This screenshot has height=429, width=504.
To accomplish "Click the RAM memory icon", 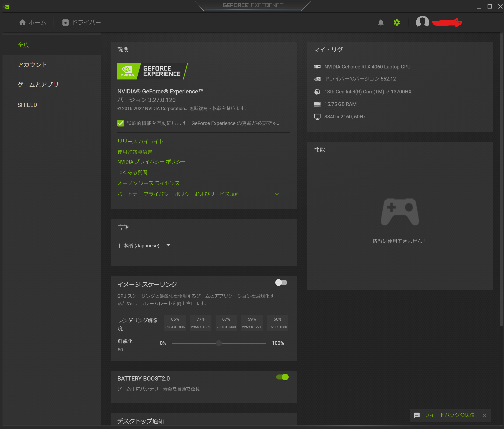I will tap(317, 104).
